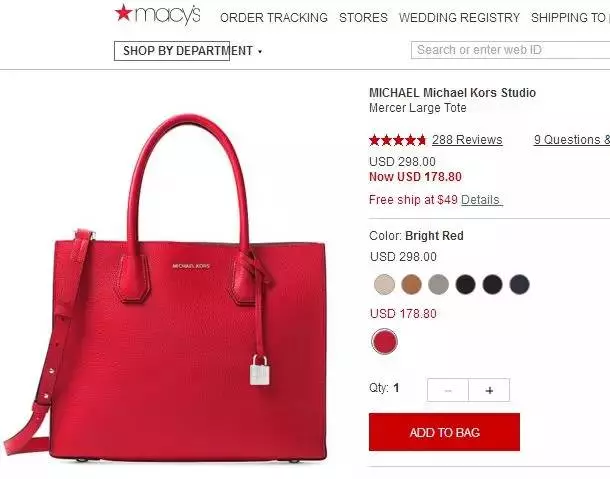Screen dimensions: 610x479
Task: Click the red Mercer tote product image
Action: tap(165, 288)
